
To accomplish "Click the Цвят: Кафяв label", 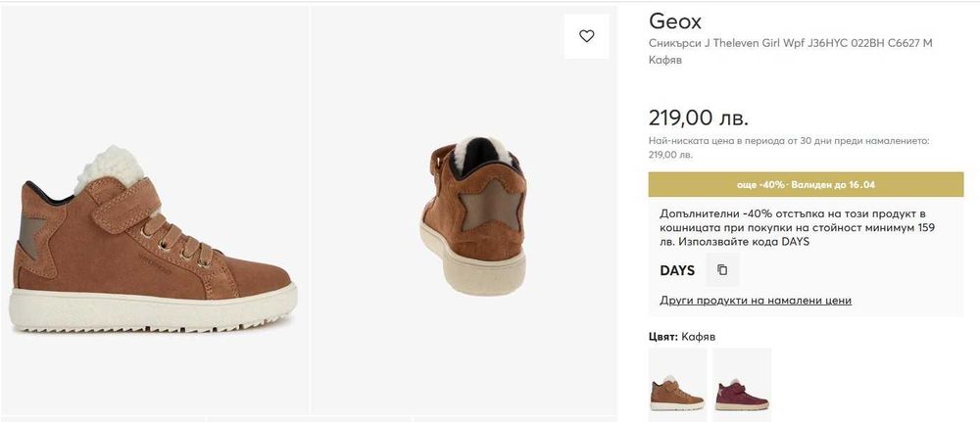I will (682, 336).
